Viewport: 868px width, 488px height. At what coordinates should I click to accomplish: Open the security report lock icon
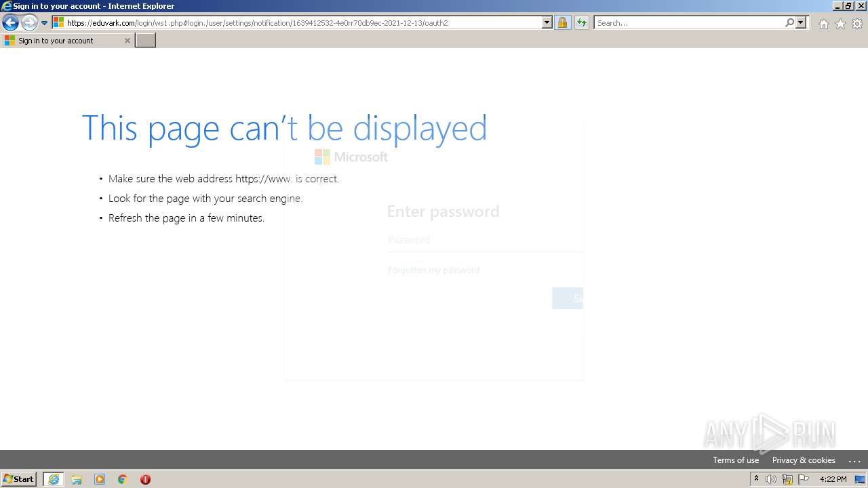click(x=562, y=22)
